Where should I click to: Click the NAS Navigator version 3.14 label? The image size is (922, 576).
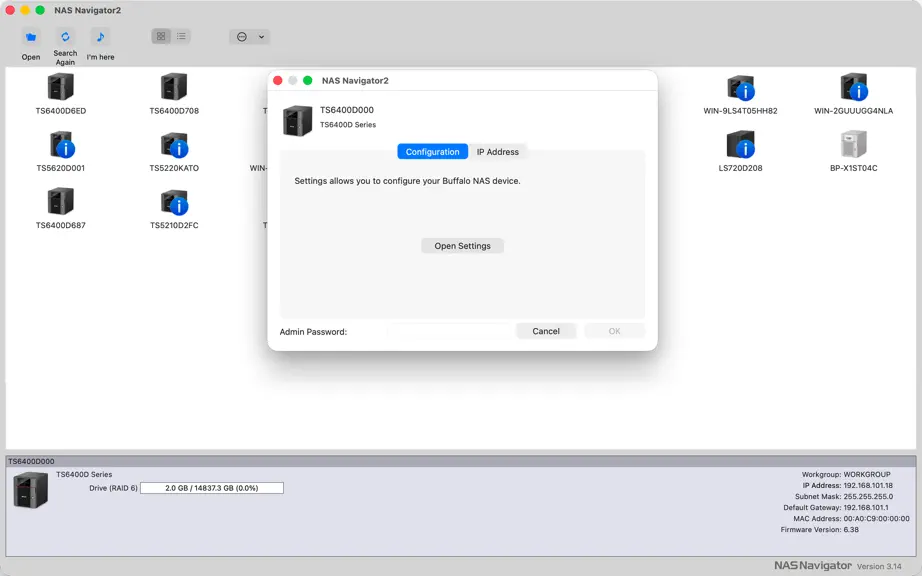point(837,565)
